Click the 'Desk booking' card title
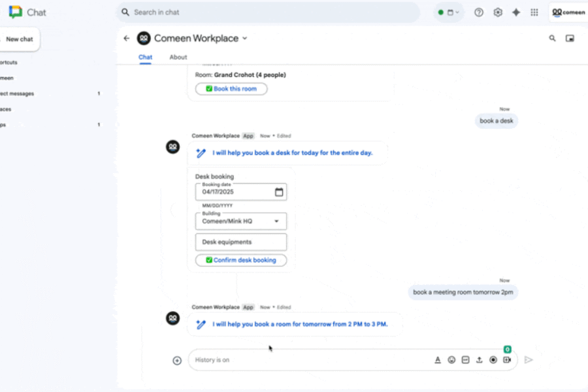The image size is (588, 392). (214, 176)
